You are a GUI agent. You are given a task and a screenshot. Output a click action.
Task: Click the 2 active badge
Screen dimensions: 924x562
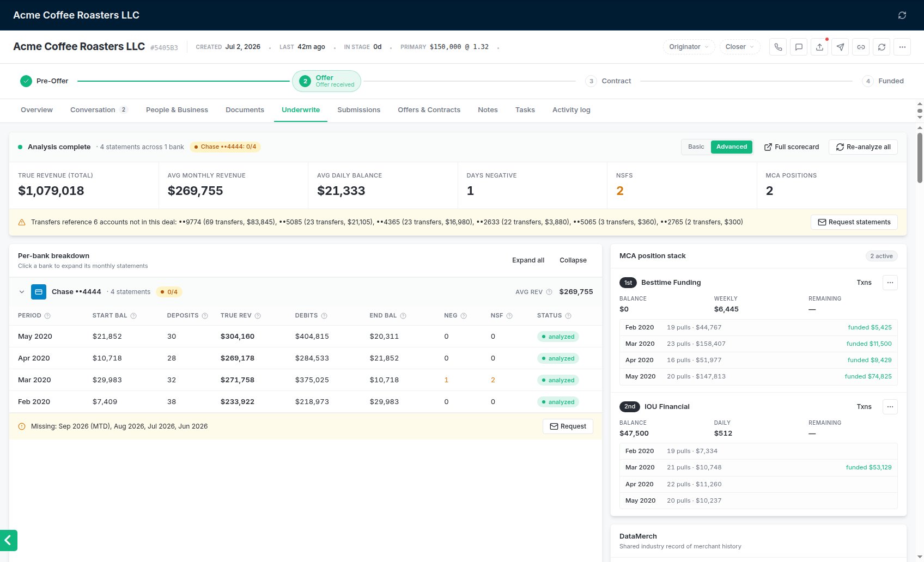click(x=881, y=256)
